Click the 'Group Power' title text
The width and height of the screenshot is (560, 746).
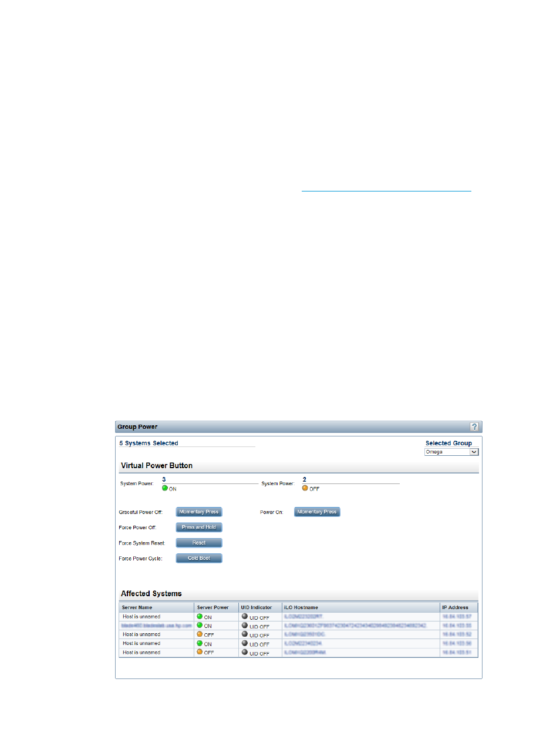137,427
